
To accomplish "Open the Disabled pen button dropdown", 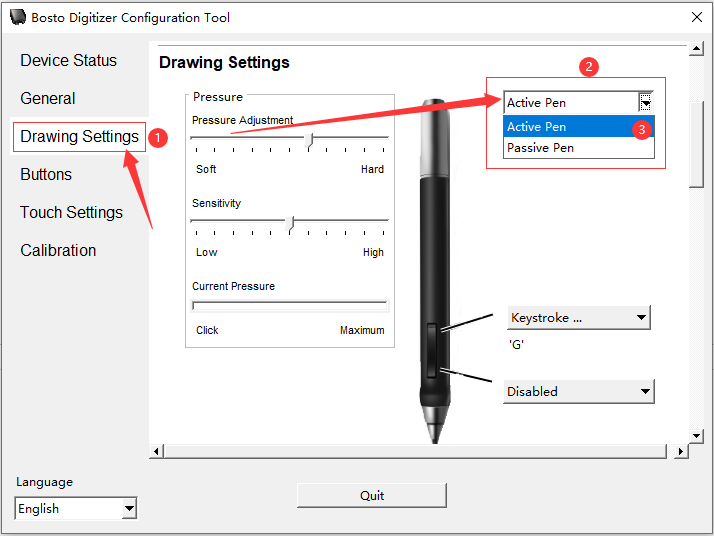I will [x=579, y=391].
